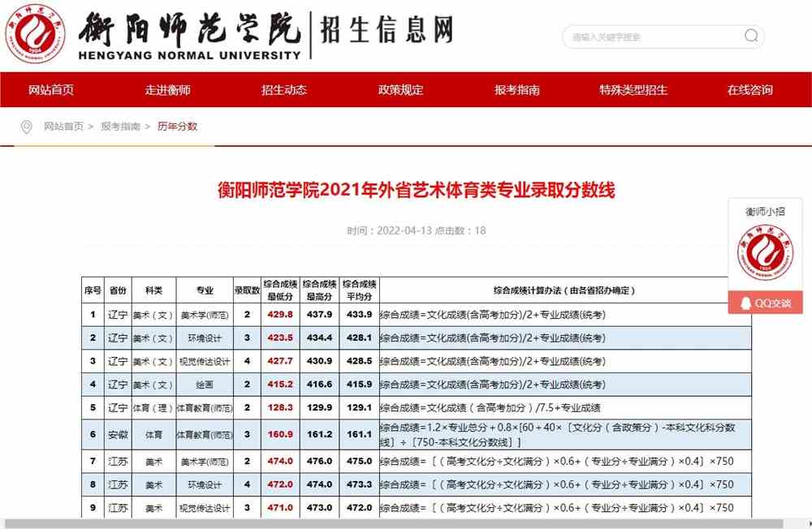Click the red article title 衡阳师范学院2021年外省艺术体育类专业录取分数线
The image size is (812, 529).
coord(417,190)
